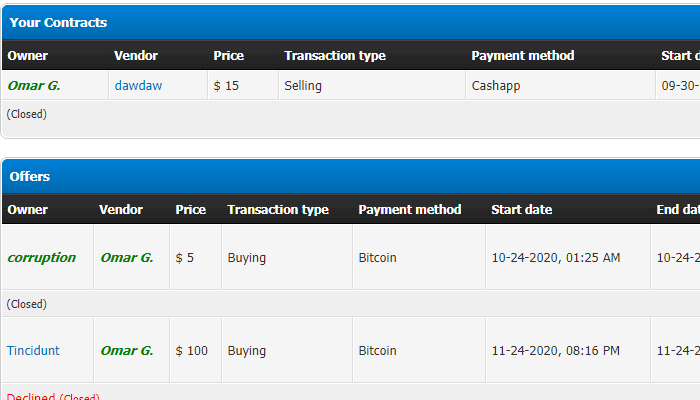The height and width of the screenshot is (400, 700).
Task: Click the Price column header in the Offers table
Action: click(x=190, y=210)
